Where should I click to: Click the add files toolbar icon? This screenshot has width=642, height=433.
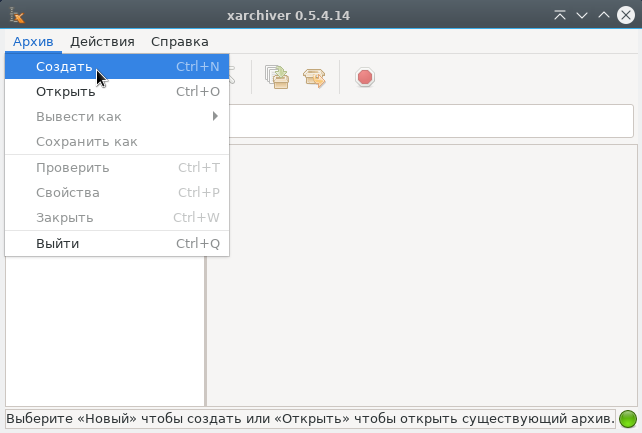276,77
